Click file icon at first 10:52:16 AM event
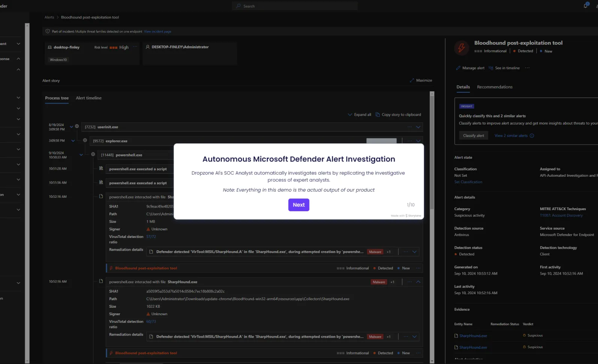Viewport: 598px width, 364px height. coord(101,196)
